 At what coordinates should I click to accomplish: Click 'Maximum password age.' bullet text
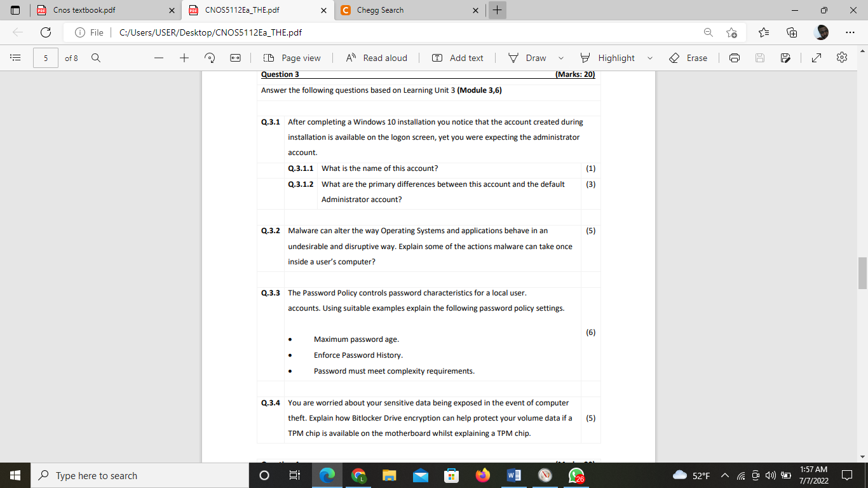point(356,339)
